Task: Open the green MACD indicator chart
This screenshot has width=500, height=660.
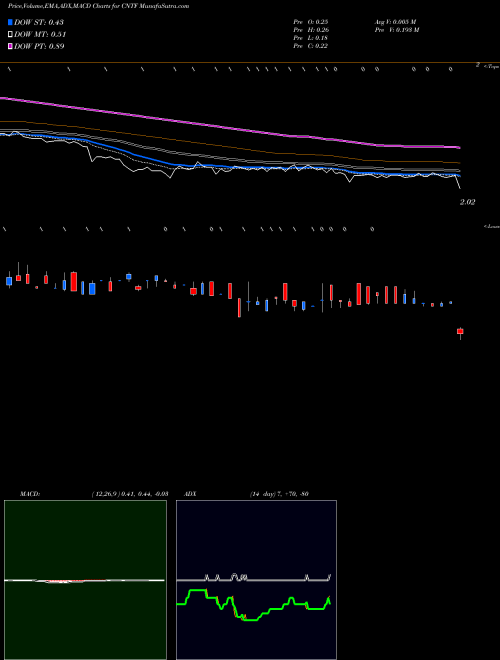Action: point(85,580)
